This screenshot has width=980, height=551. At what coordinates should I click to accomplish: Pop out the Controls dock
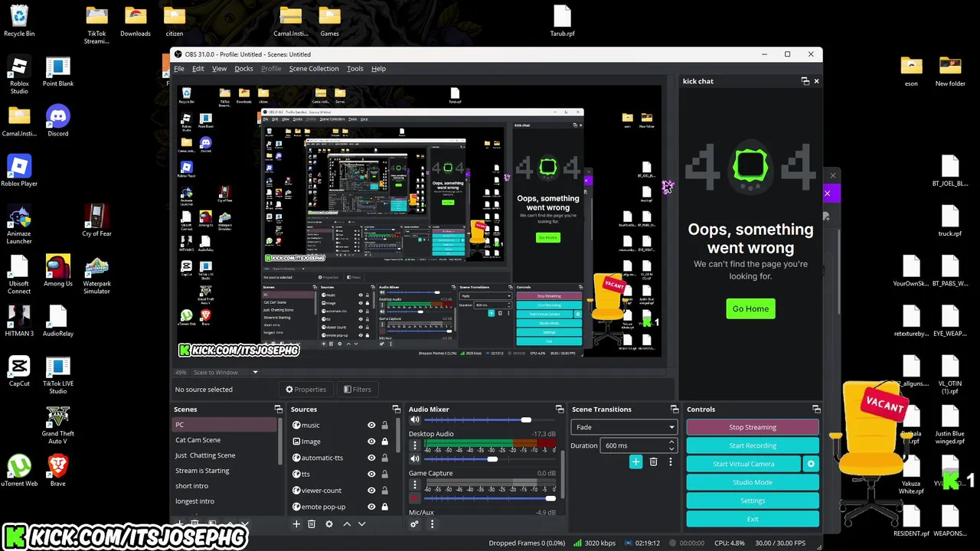[x=816, y=409]
